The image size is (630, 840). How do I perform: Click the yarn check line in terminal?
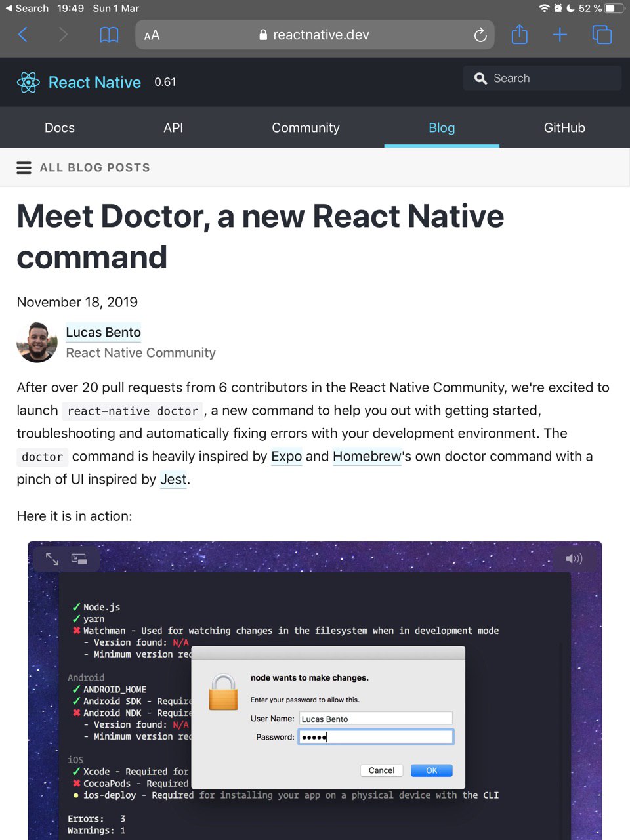(x=89, y=619)
